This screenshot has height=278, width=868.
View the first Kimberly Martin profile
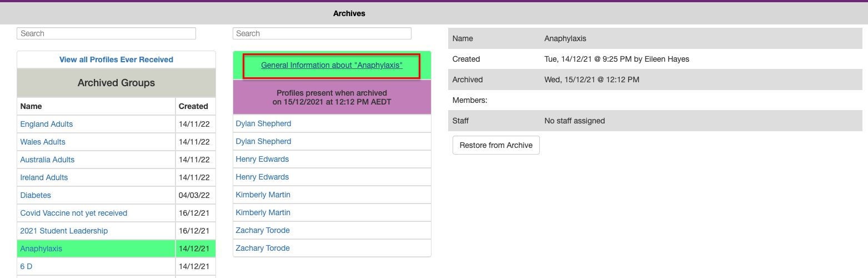[263, 195]
